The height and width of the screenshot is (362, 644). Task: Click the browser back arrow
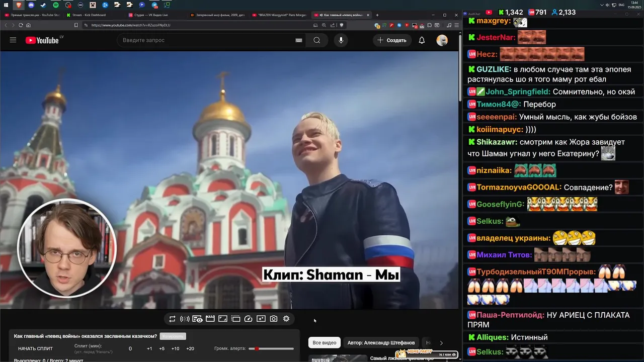pos(6,25)
